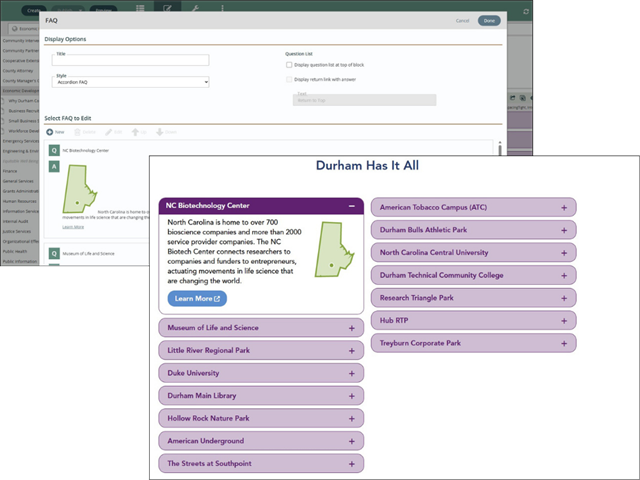Expand Duke University accordion item

point(261,373)
